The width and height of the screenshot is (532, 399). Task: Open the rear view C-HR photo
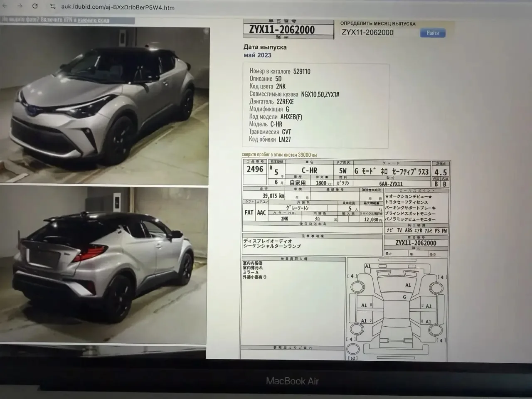point(104,266)
